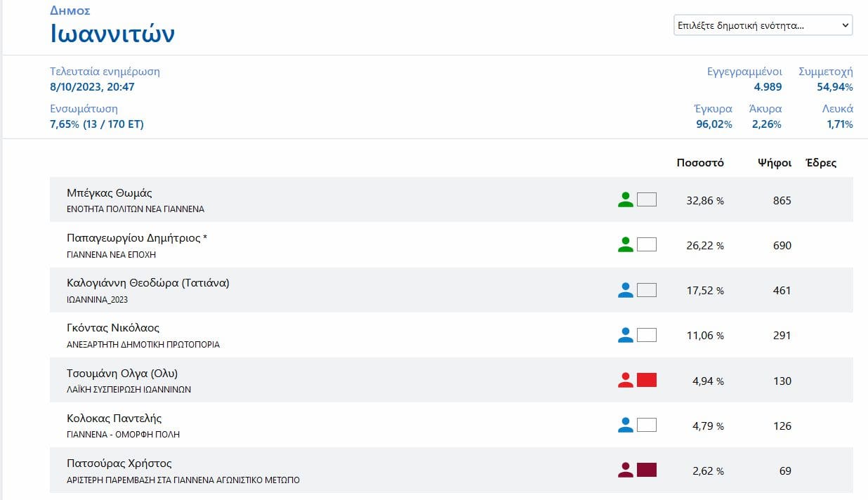
Task: Click the party name ΓΙΑΝΝΕΝΑ - ΟΜΟΡΦΗ ΠΟΛΗ
Action: (x=123, y=435)
